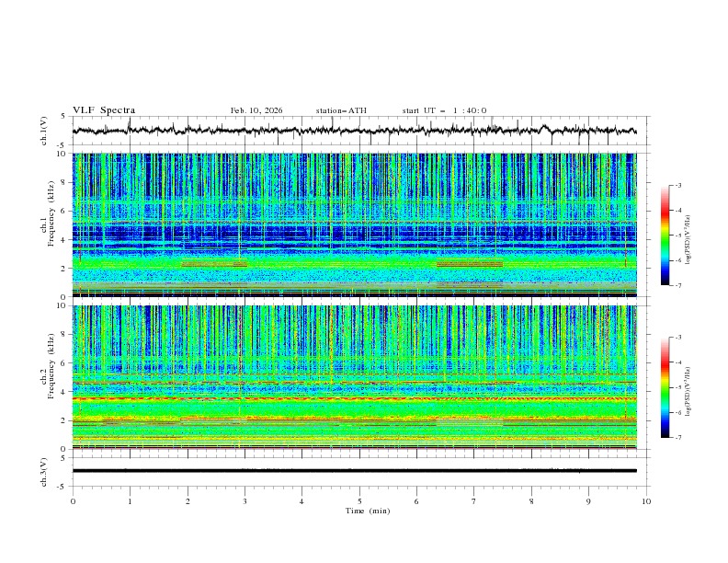Pick the 8 minute tick label on time axis
The width and height of the screenshot is (728, 563).
pyautogui.click(x=531, y=501)
